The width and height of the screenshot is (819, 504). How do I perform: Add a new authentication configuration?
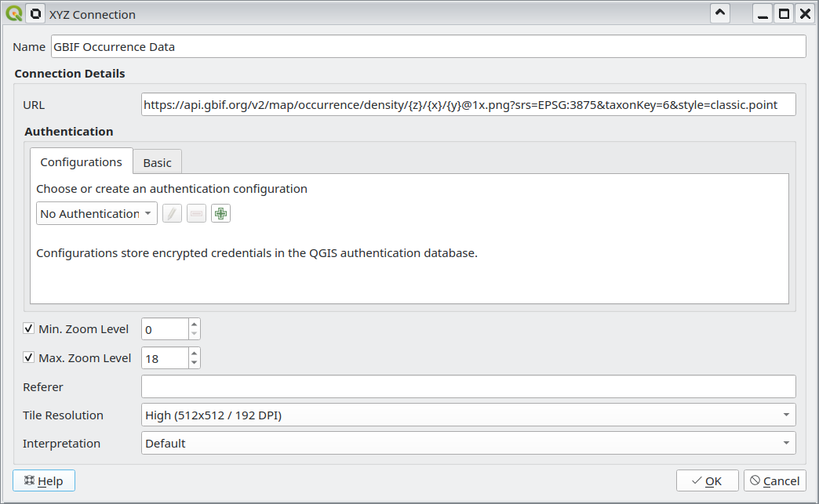[221, 213]
